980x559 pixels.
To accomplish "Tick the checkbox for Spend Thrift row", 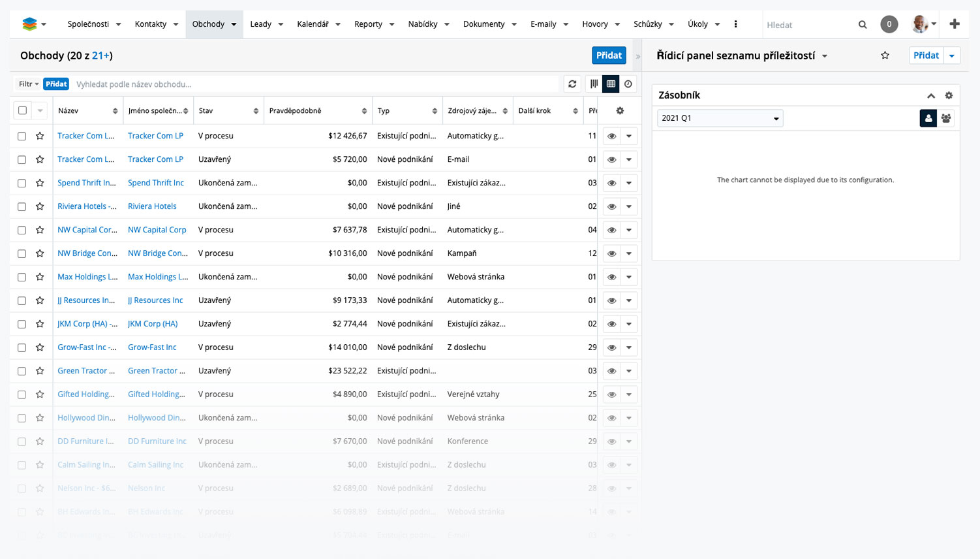I will click(22, 184).
